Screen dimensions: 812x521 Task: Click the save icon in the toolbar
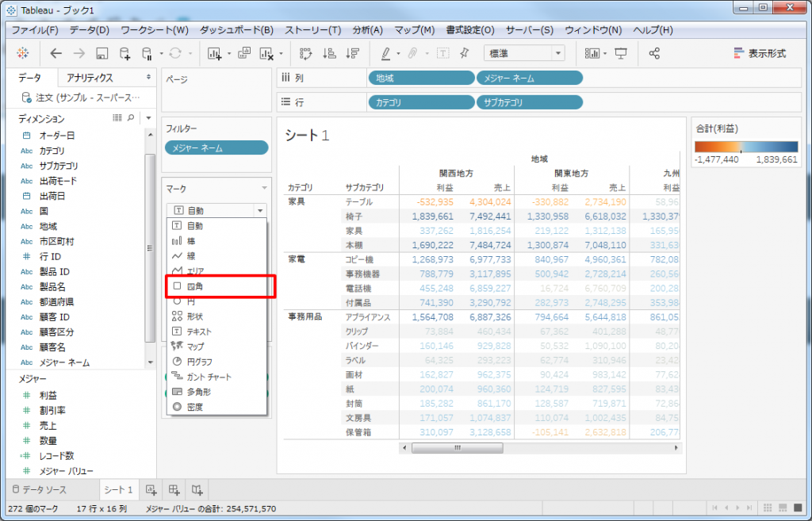pyautogui.click(x=101, y=53)
